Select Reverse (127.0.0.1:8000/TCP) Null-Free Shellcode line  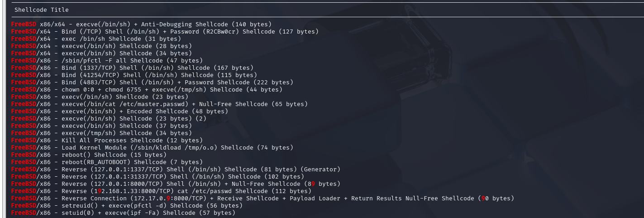pos(176,184)
